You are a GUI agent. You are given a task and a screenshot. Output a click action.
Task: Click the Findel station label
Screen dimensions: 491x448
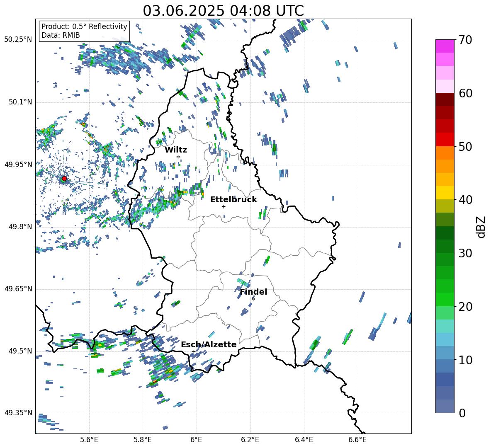tap(253, 292)
